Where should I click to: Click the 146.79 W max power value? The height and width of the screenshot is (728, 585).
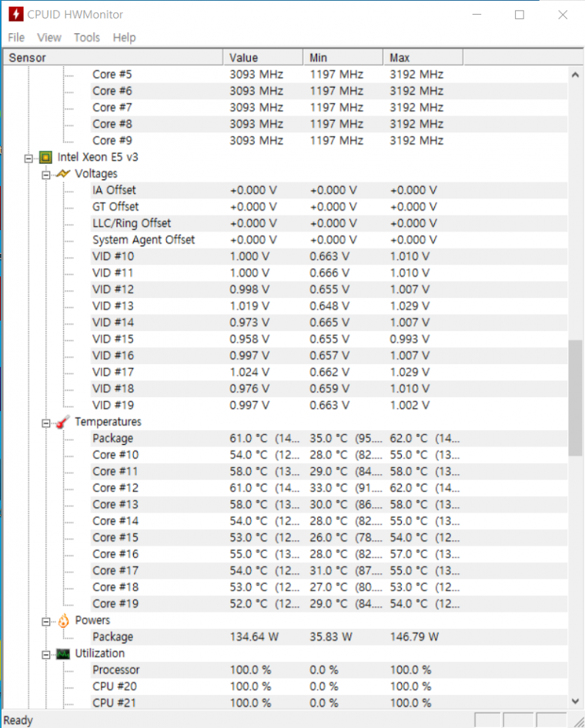(x=415, y=637)
